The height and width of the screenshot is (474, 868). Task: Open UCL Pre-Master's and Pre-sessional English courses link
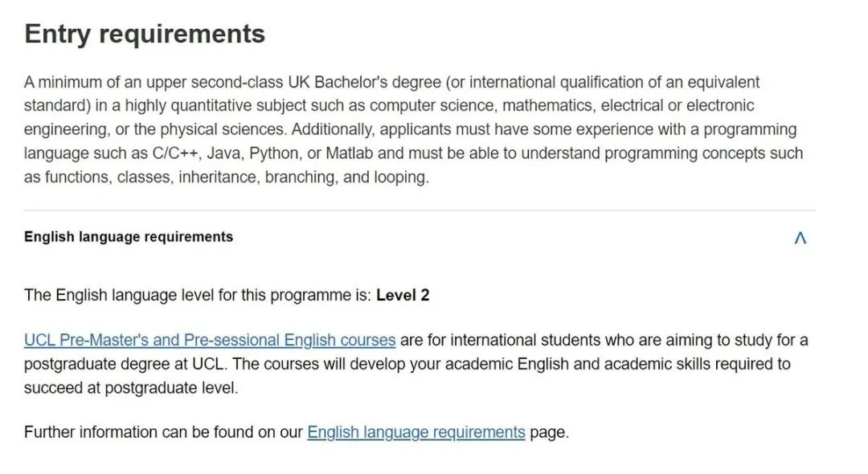[210, 340]
